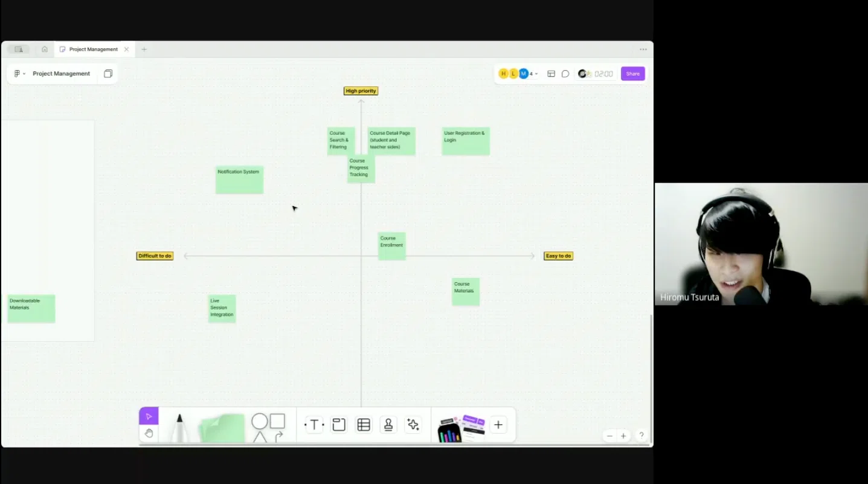Open the Stamp tool
This screenshot has width=868, height=484.
388,425
